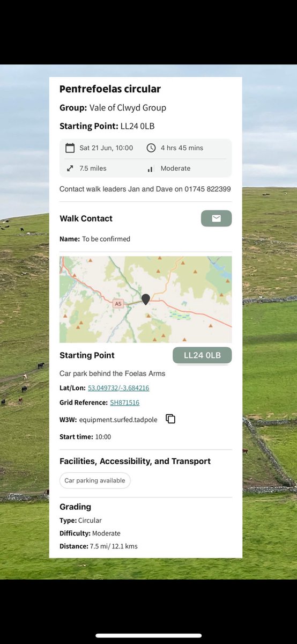Image resolution: width=297 pixels, height=644 pixels.
Task: Tap Car park behind the Foelas Arms
Action: click(x=113, y=374)
